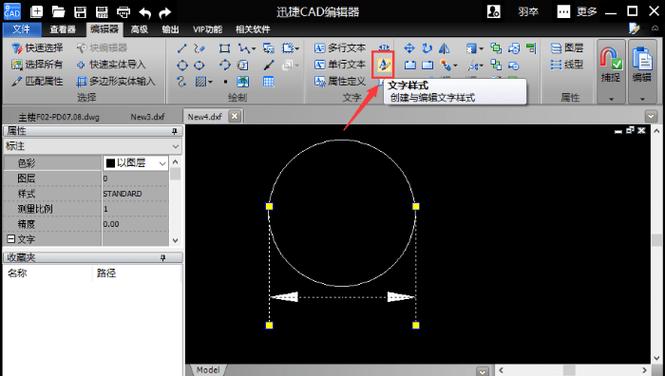
Task: Click the 测量比例 value field
Action: (x=135, y=209)
